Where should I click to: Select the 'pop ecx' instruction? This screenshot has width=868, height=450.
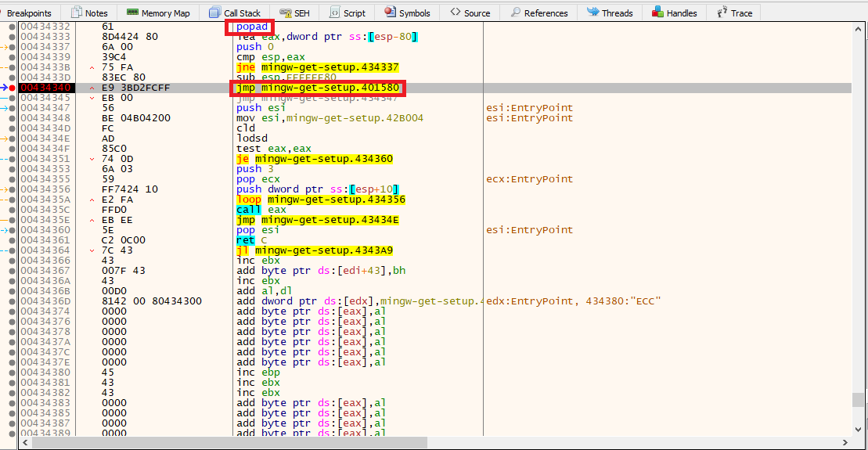[x=258, y=179]
